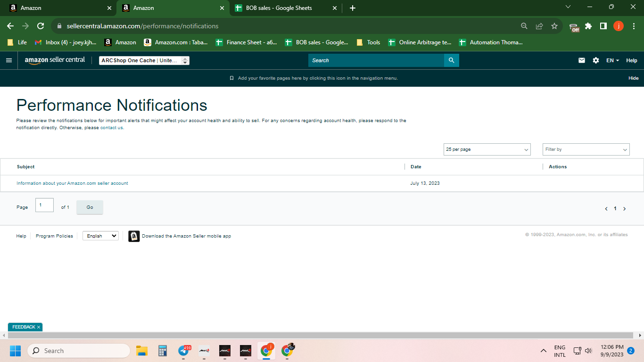
Task: Click the teal magnifier search button
Action: click(451, 60)
